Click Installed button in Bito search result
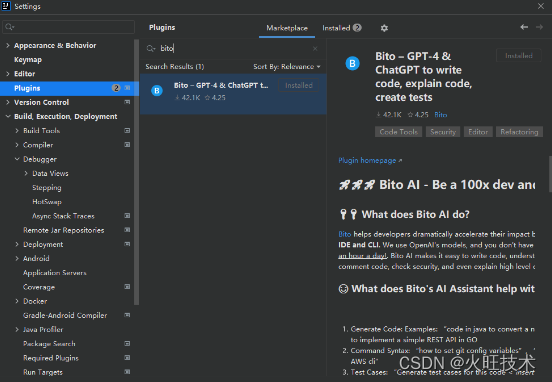Screen dimensions: 552x382 tap(299, 85)
